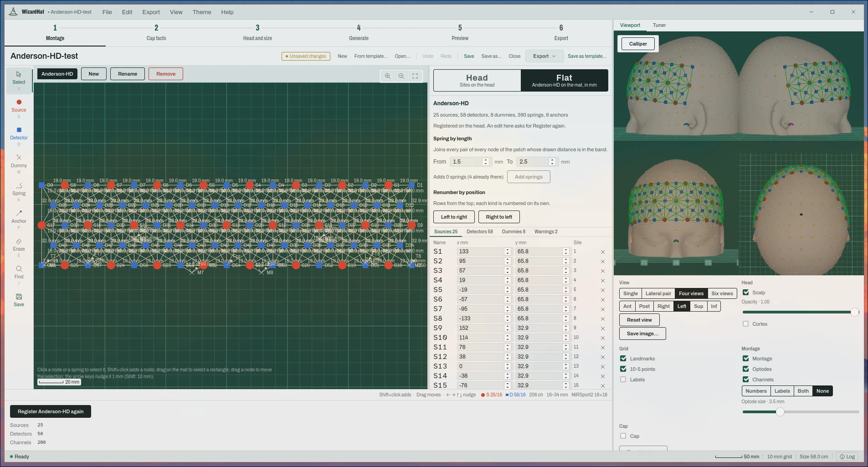Remove the S5 source row
Viewport: 868px width, 467px height.
pos(603,290)
